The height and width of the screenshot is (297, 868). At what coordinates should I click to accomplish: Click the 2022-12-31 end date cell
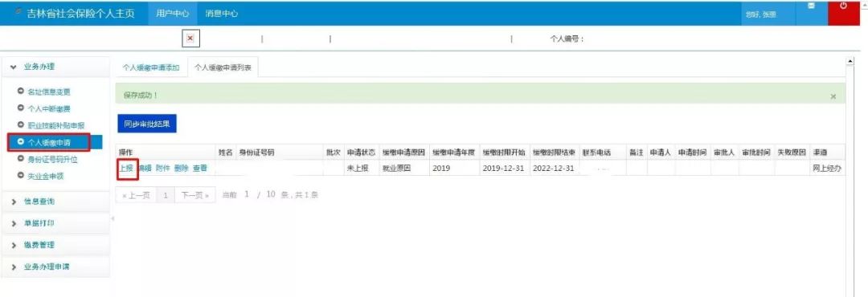tap(554, 168)
